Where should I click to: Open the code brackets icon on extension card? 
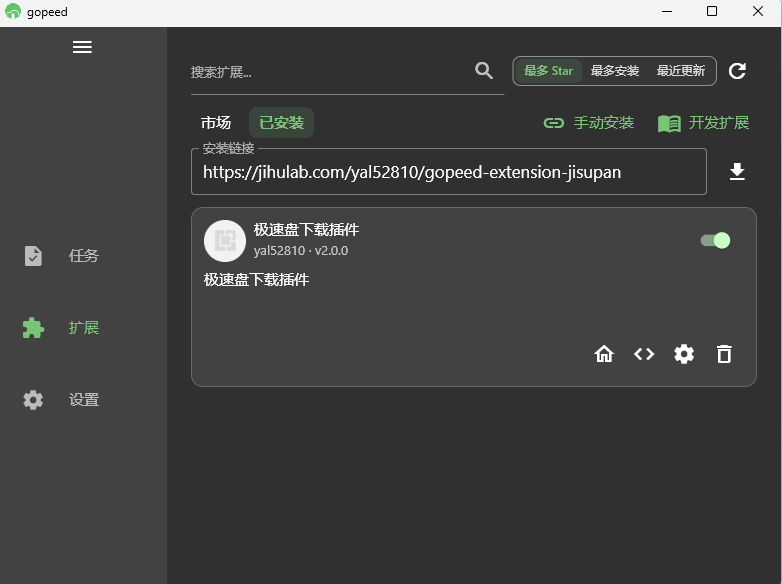tap(644, 354)
